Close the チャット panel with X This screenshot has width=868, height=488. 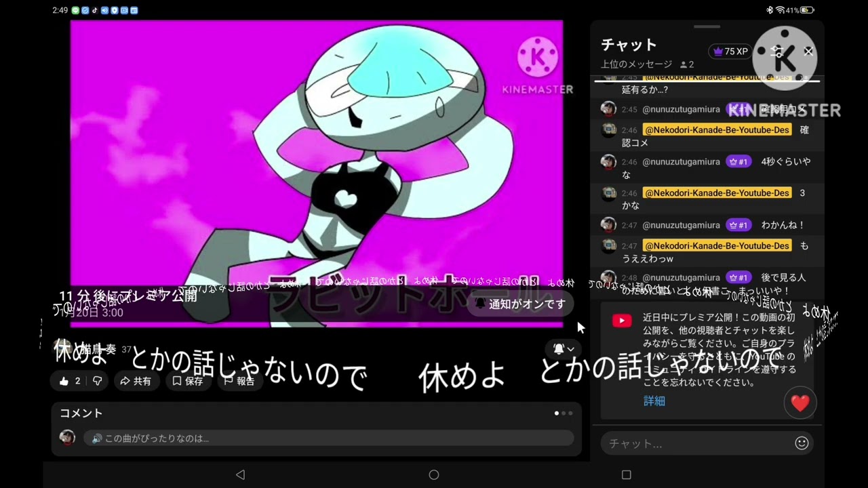coord(808,52)
